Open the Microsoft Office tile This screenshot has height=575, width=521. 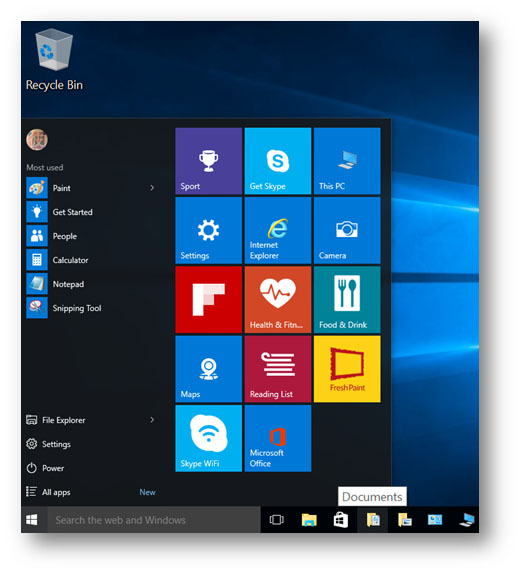(x=278, y=438)
